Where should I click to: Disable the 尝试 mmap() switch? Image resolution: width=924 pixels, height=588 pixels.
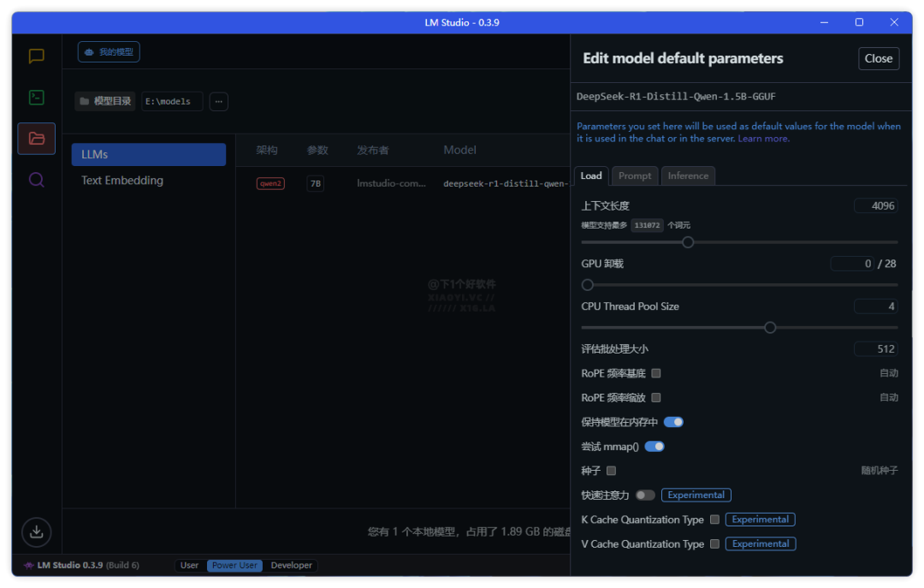point(654,446)
